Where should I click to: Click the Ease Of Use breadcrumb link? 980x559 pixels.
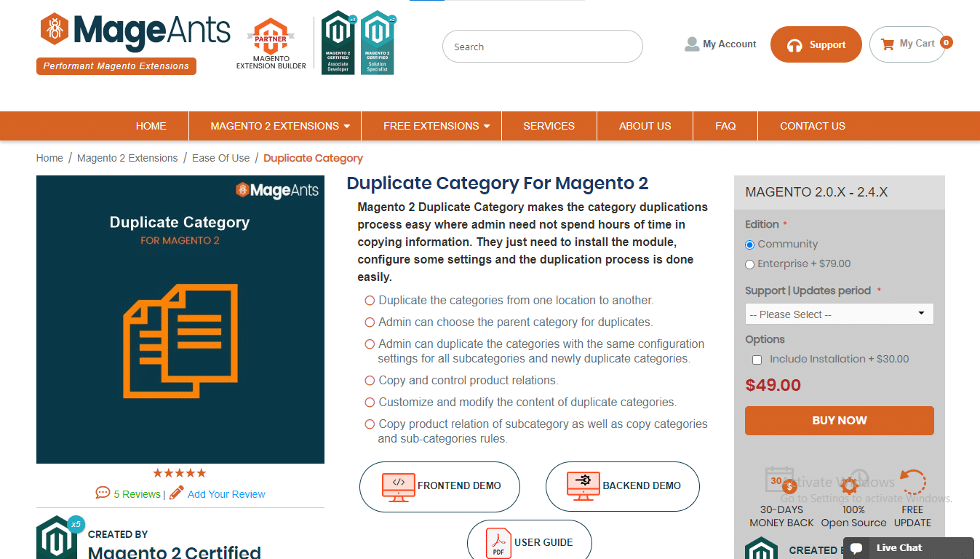click(220, 158)
